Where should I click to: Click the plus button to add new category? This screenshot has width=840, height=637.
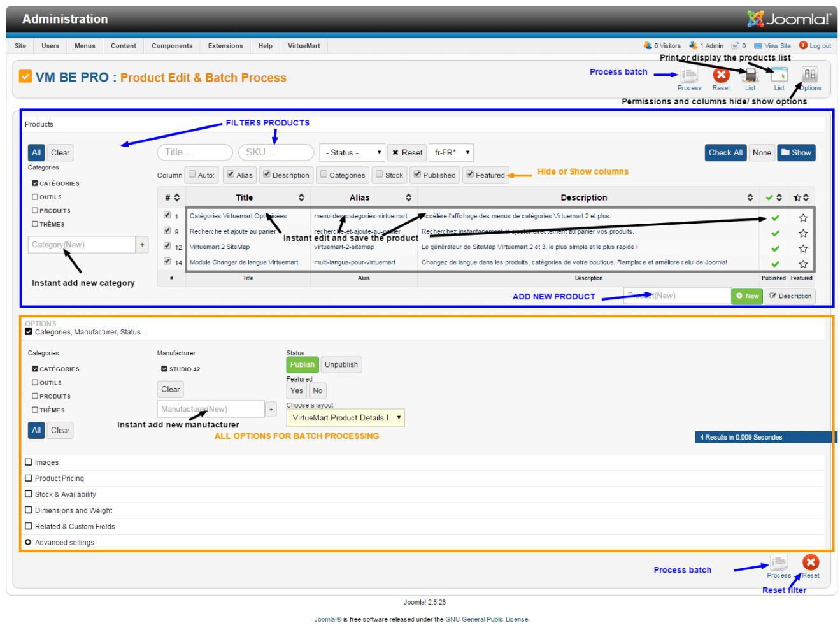pyautogui.click(x=142, y=245)
